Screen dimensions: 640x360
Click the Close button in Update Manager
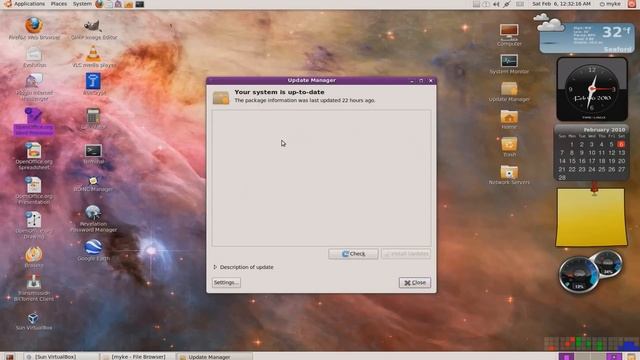pos(415,282)
